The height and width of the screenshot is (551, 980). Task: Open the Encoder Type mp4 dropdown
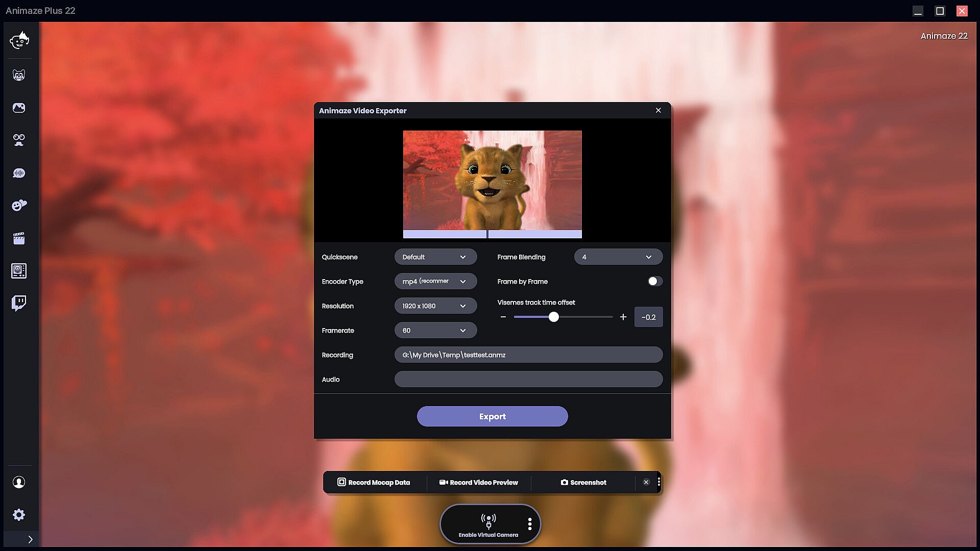tap(435, 281)
